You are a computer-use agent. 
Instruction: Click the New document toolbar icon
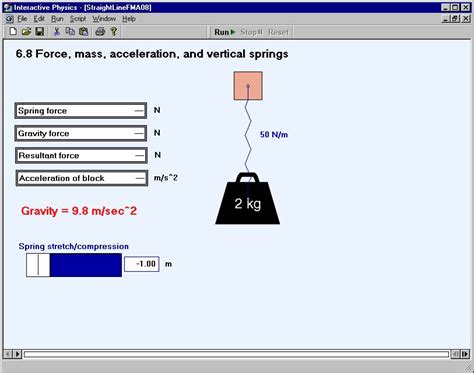13,32
